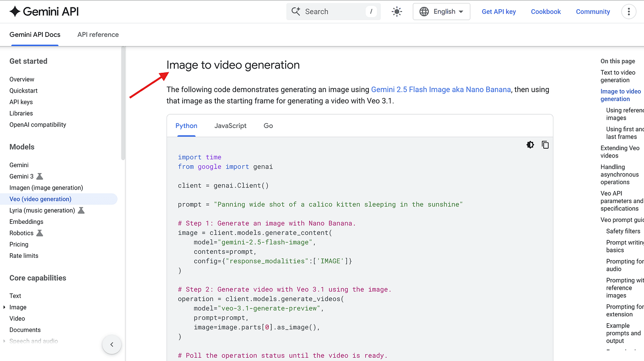
Task: Switch to the JavaScript code tab
Action: click(230, 126)
